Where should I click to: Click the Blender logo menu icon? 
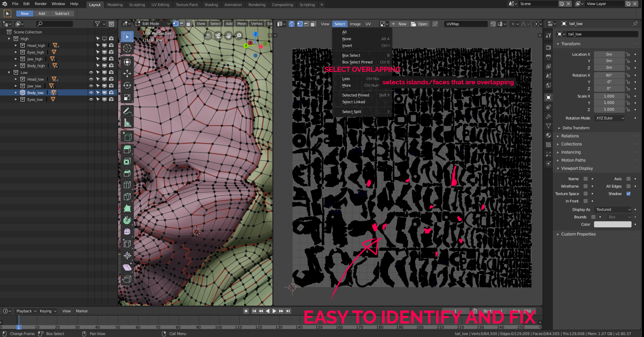pyautogui.click(x=5, y=4)
